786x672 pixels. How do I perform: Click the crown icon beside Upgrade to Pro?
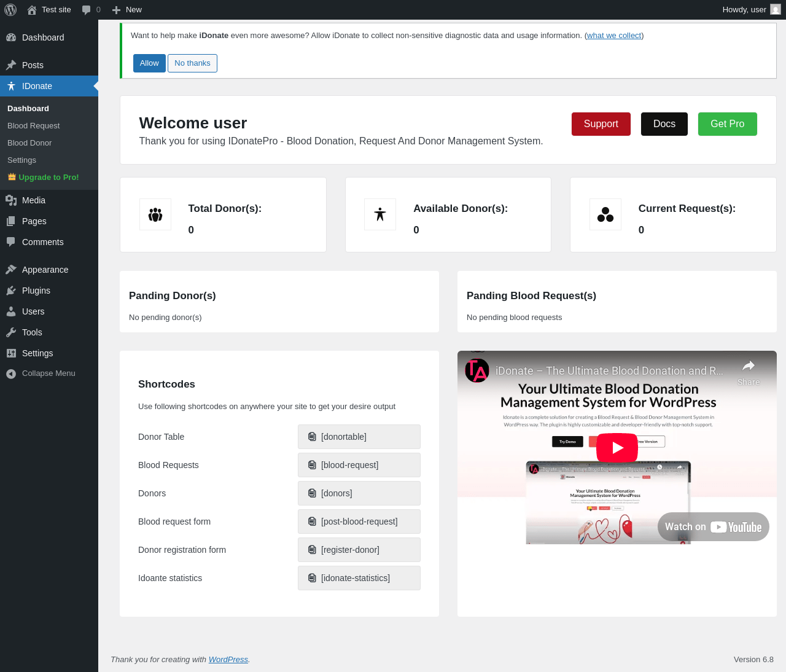pyautogui.click(x=12, y=177)
